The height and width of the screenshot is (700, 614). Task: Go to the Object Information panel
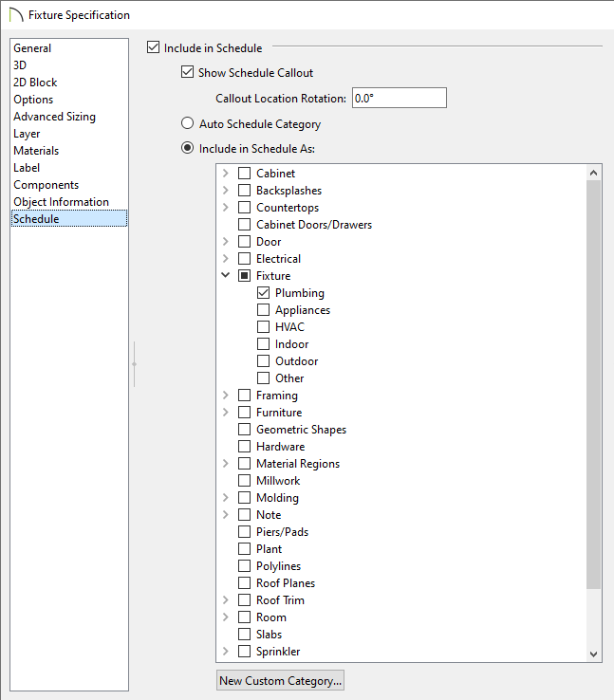61,202
